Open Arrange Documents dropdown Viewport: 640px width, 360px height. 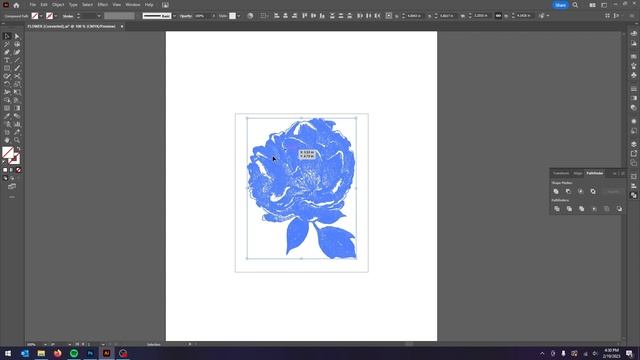592,5
